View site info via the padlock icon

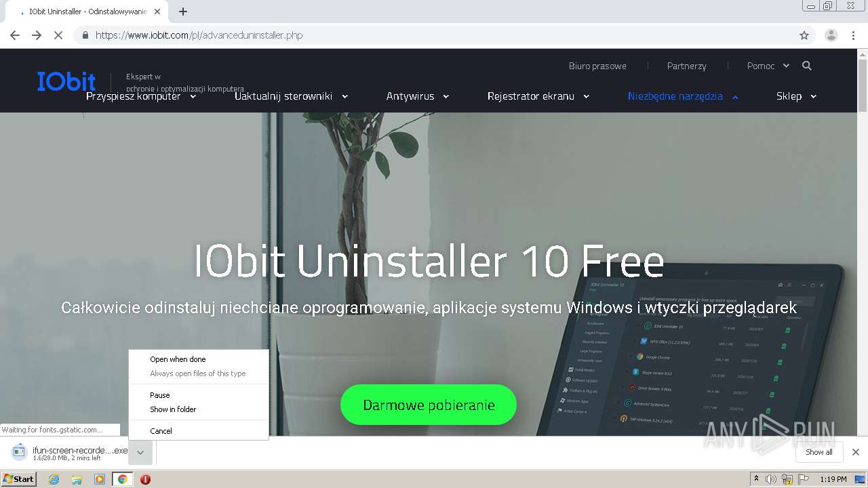click(x=85, y=35)
